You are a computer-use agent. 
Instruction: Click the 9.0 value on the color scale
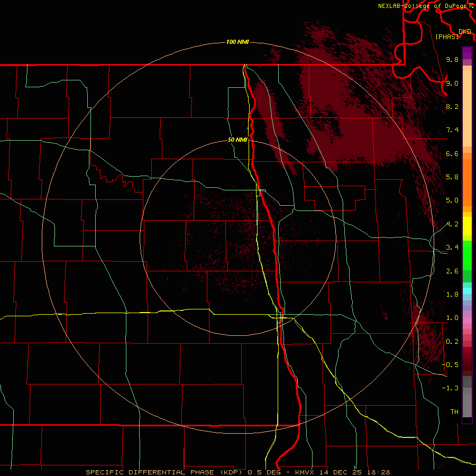(x=452, y=83)
